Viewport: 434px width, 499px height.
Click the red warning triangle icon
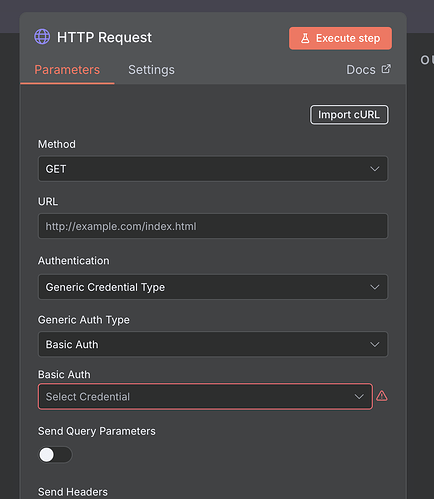382,396
